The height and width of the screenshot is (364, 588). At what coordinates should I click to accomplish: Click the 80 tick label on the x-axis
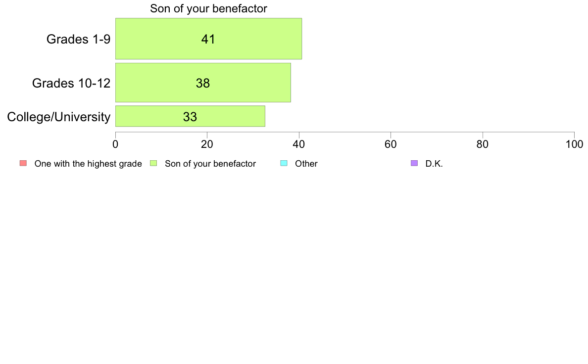483,144
